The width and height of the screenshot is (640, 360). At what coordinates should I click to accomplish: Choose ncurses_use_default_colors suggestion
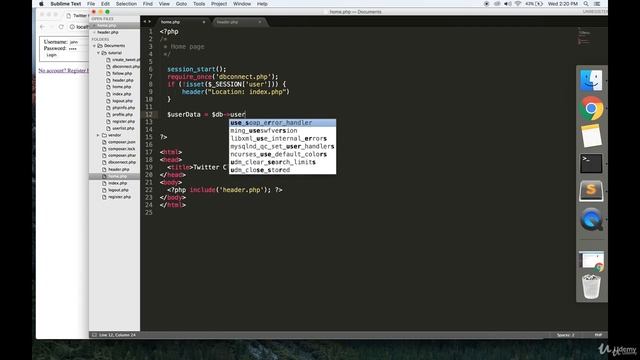(282, 154)
